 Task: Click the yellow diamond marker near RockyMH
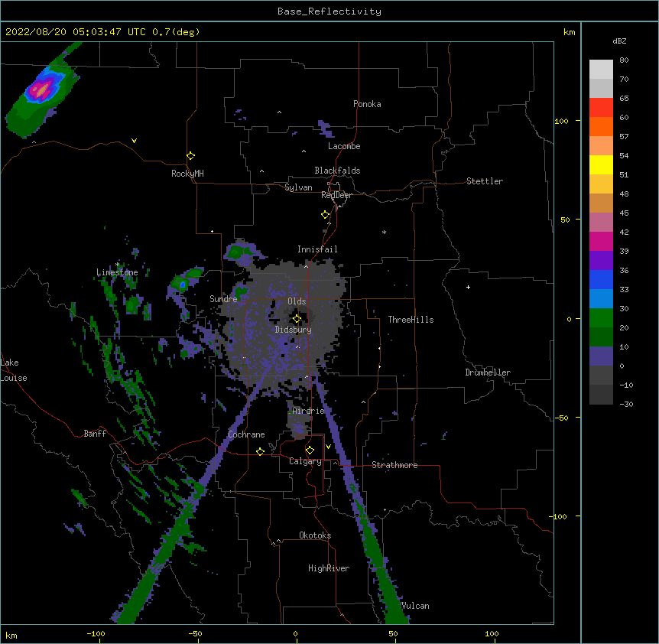(190, 156)
